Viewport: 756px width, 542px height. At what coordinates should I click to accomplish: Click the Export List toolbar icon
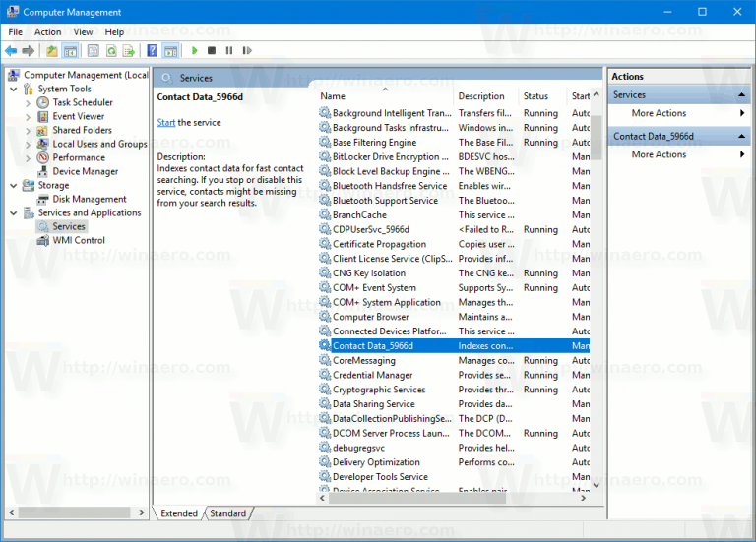coord(129,50)
